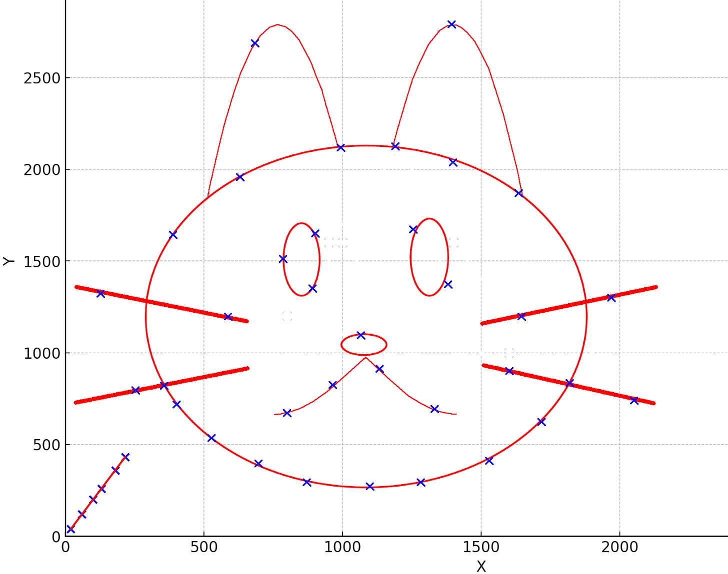Viewport: 728px width, 574px height.
Task: Click the 0 tick label on X axis
Action: pyautogui.click(x=65, y=548)
